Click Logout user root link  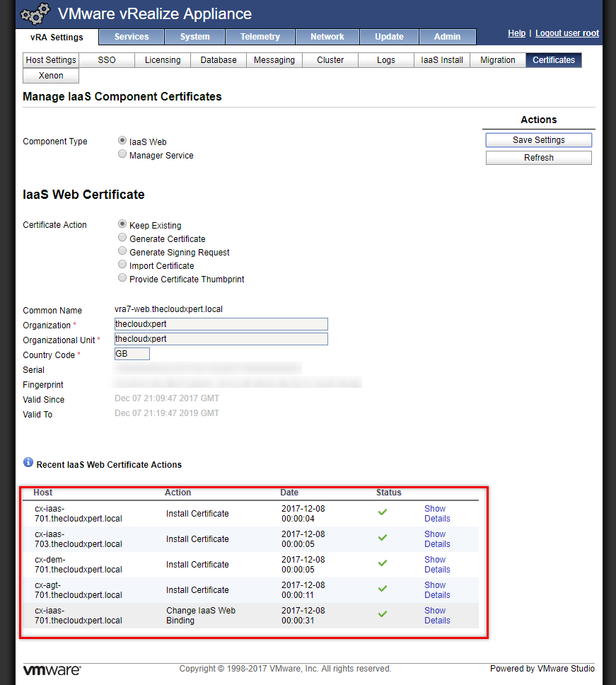coord(566,33)
